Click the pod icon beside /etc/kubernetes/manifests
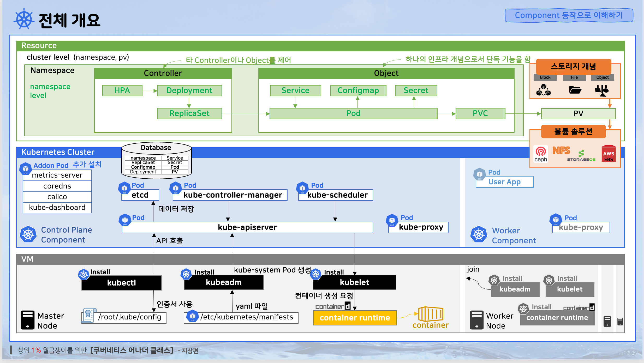 [x=193, y=316]
